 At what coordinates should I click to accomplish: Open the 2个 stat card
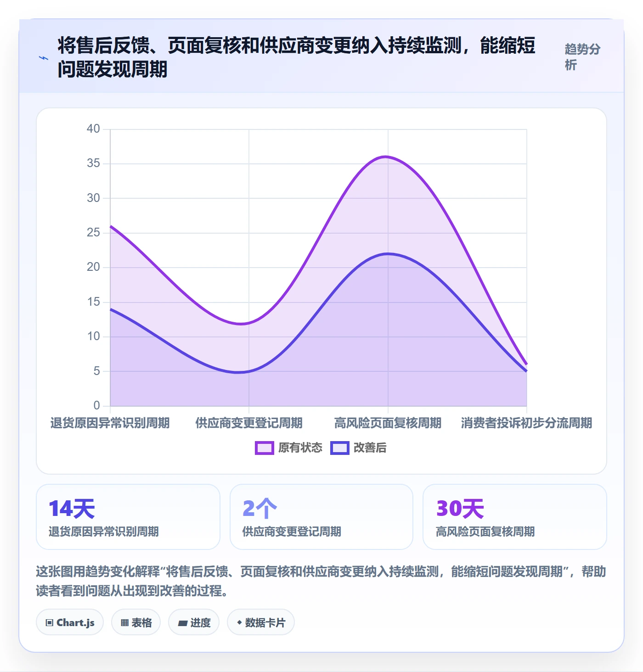321,517
